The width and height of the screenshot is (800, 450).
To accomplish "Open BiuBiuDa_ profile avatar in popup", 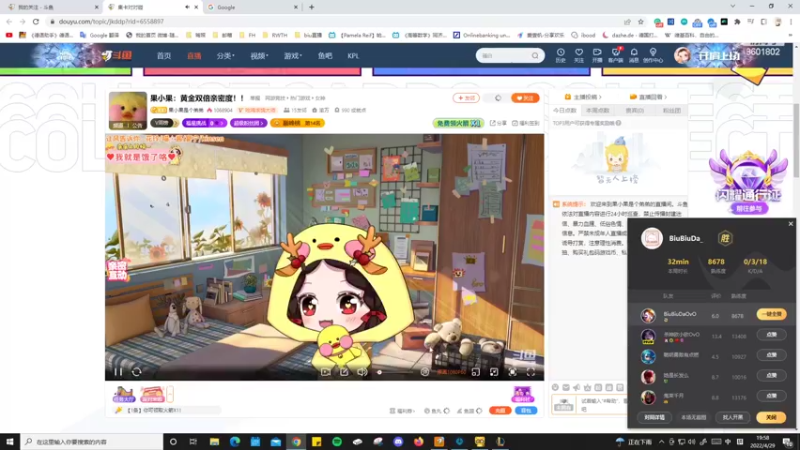I will (652, 238).
